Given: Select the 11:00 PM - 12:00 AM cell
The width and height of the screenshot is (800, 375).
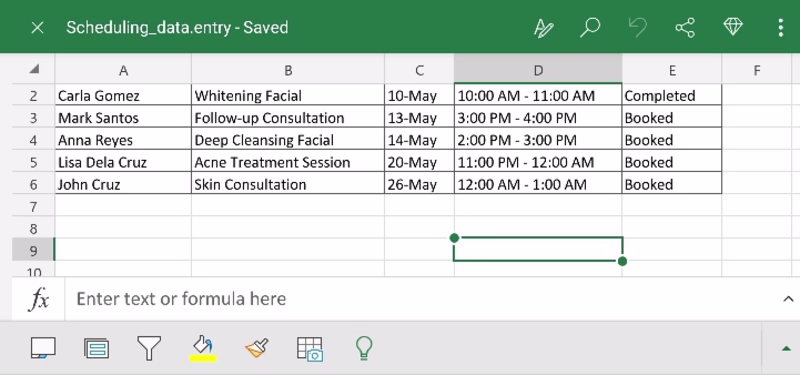Looking at the screenshot, I should [x=538, y=162].
